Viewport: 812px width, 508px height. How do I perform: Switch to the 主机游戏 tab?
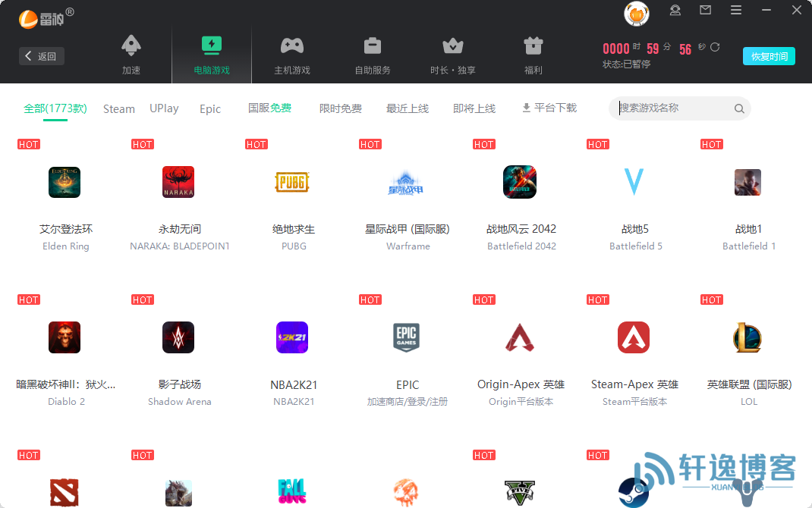pyautogui.click(x=292, y=55)
